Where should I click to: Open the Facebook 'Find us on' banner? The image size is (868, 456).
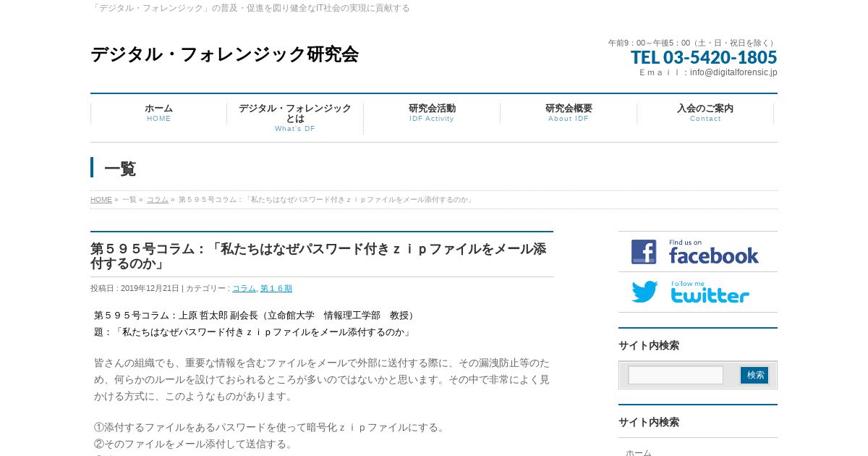click(x=697, y=252)
